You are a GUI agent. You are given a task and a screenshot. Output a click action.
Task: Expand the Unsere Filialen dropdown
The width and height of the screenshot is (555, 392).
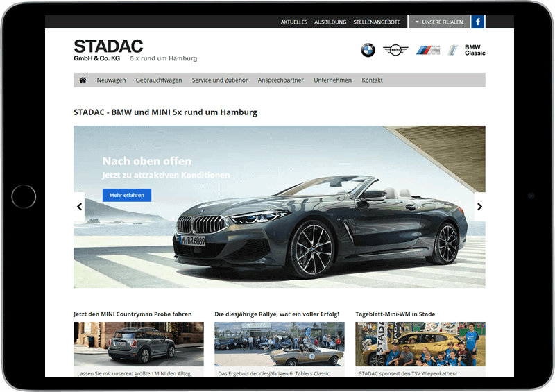tap(439, 22)
